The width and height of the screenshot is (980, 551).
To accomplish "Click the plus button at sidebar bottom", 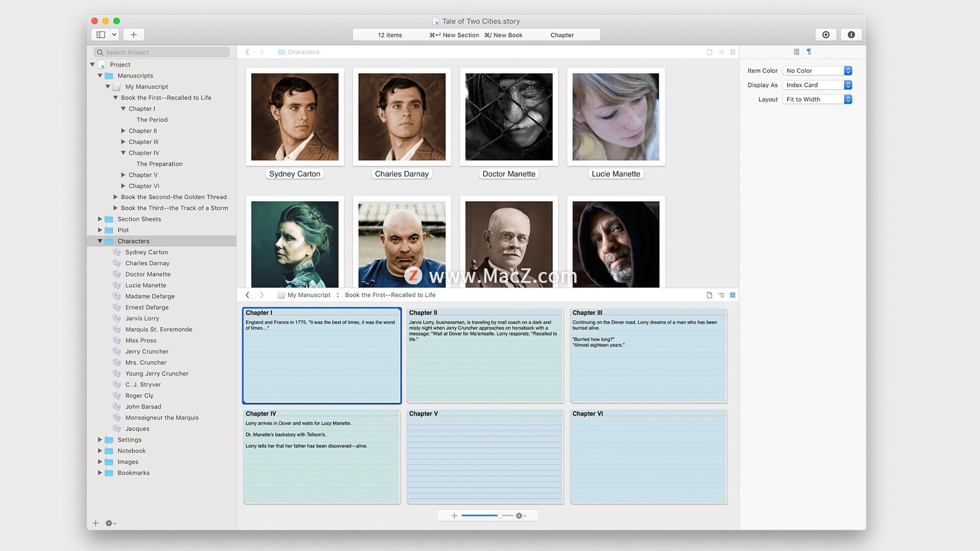I will point(95,523).
